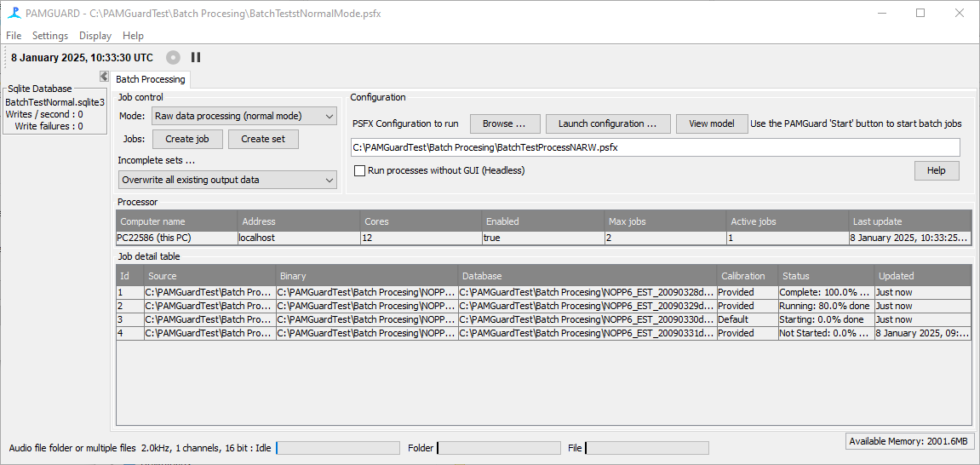980x465 pixels.
Task: Open the Settings menu
Action: 50,36
